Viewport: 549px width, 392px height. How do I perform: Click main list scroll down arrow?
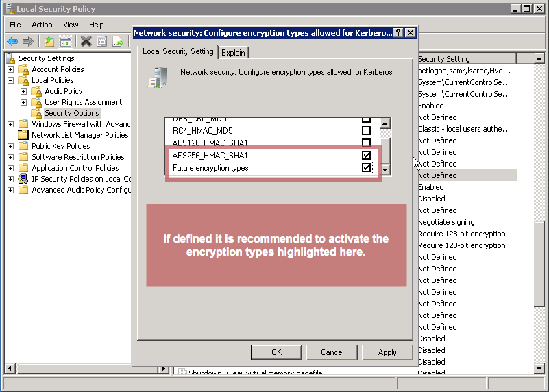point(539,368)
